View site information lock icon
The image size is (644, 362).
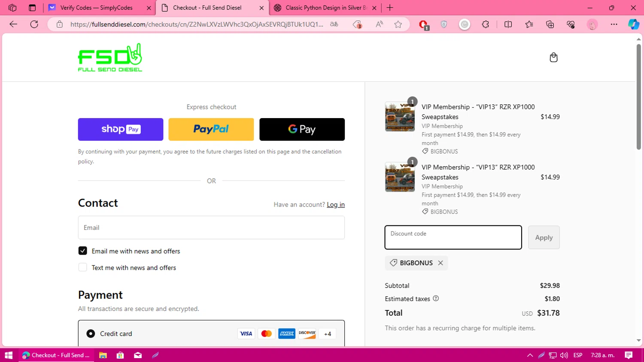(x=60, y=24)
